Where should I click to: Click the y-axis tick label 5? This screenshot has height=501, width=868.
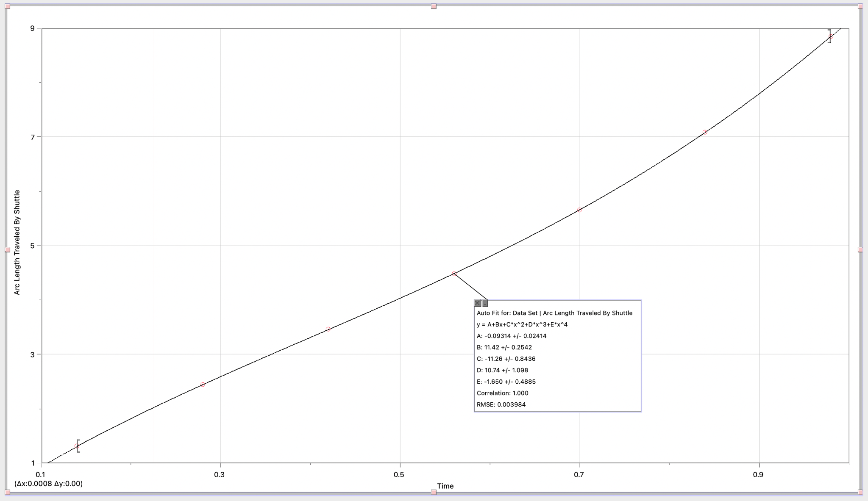[32, 246]
